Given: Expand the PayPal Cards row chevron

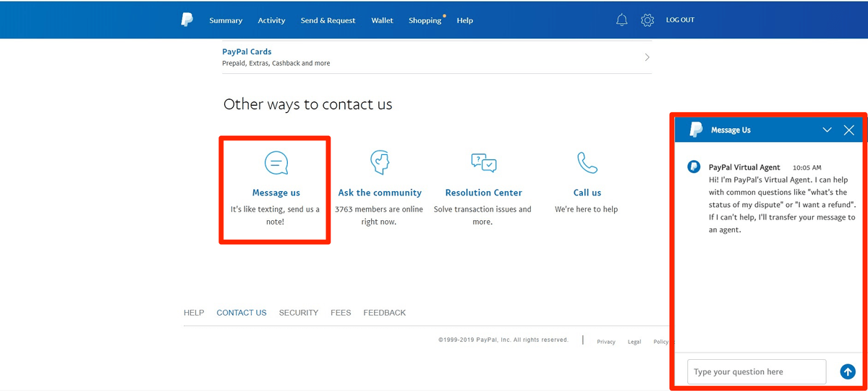Looking at the screenshot, I should (647, 57).
